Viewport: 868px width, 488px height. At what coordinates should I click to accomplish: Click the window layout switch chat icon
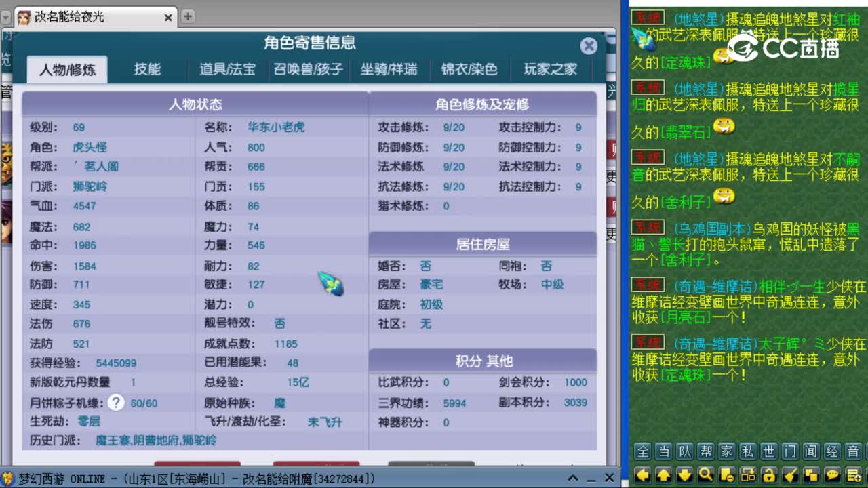point(748,474)
